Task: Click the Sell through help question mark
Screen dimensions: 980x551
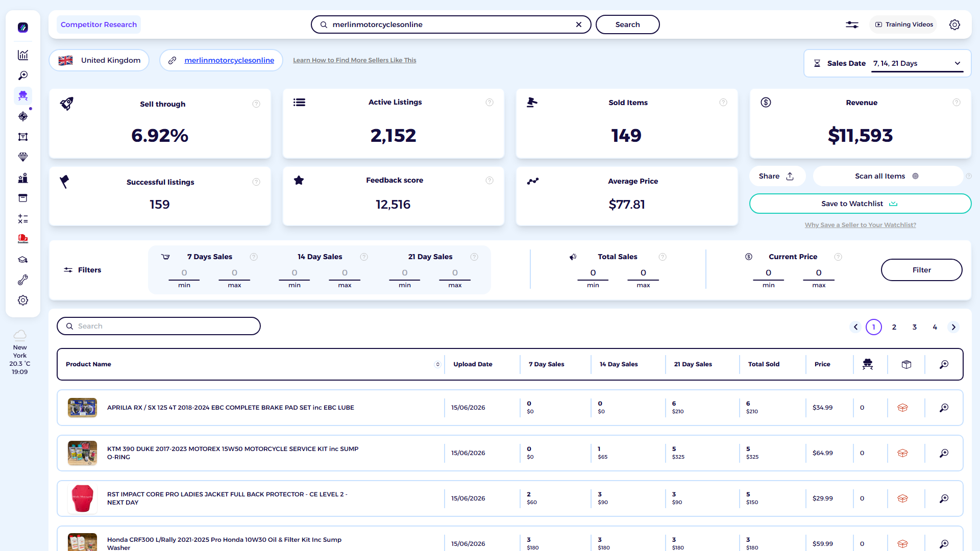Action: tap(256, 104)
